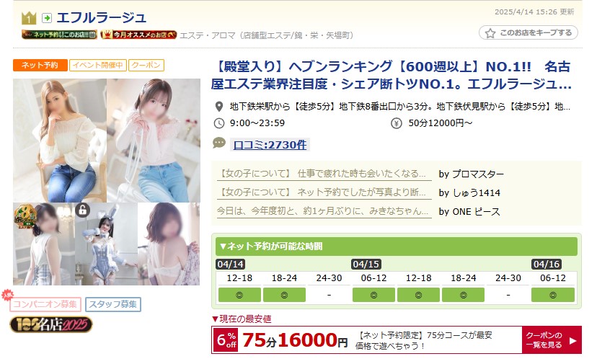Click the speech bubble review icon
The width and height of the screenshot is (597, 364).
tap(219, 143)
